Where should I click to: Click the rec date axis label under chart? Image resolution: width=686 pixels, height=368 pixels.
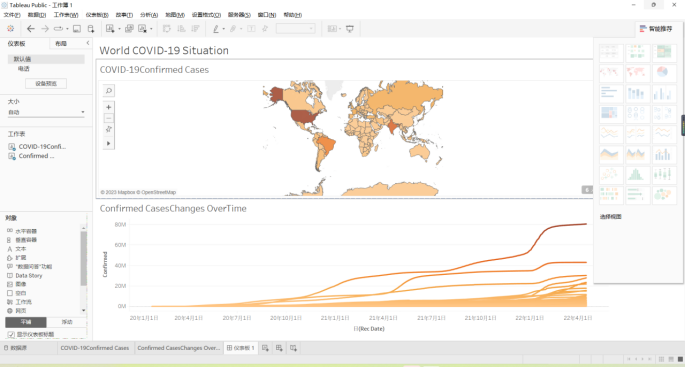[369, 329]
